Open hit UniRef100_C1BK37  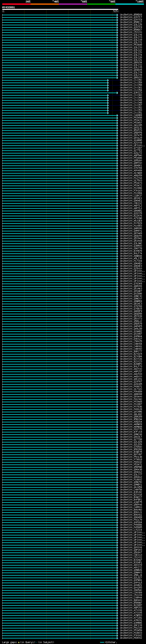(x=131, y=196)
